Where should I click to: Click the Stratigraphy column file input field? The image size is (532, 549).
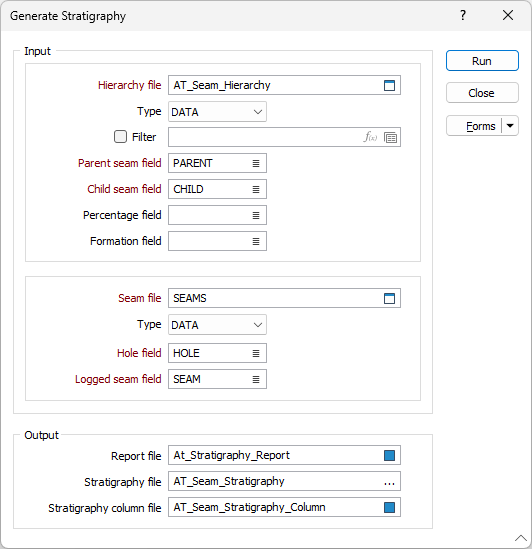(x=284, y=507)
